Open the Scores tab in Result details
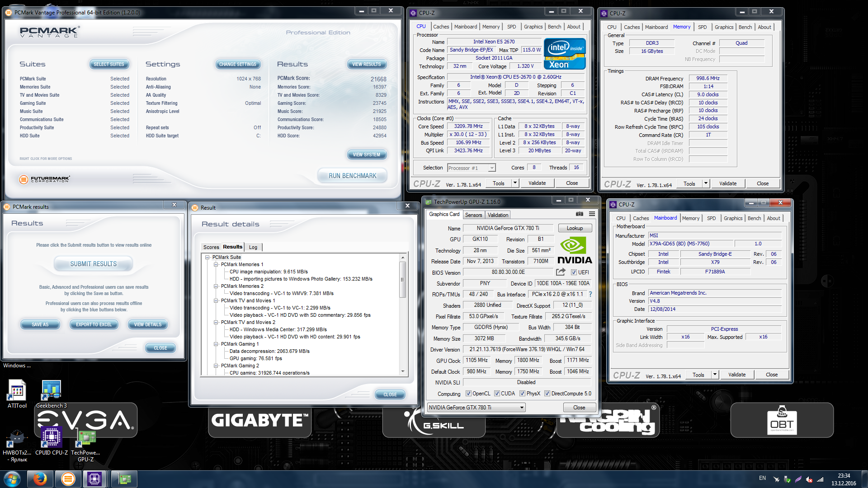868x488 pixels. click(x=211, y=247)
